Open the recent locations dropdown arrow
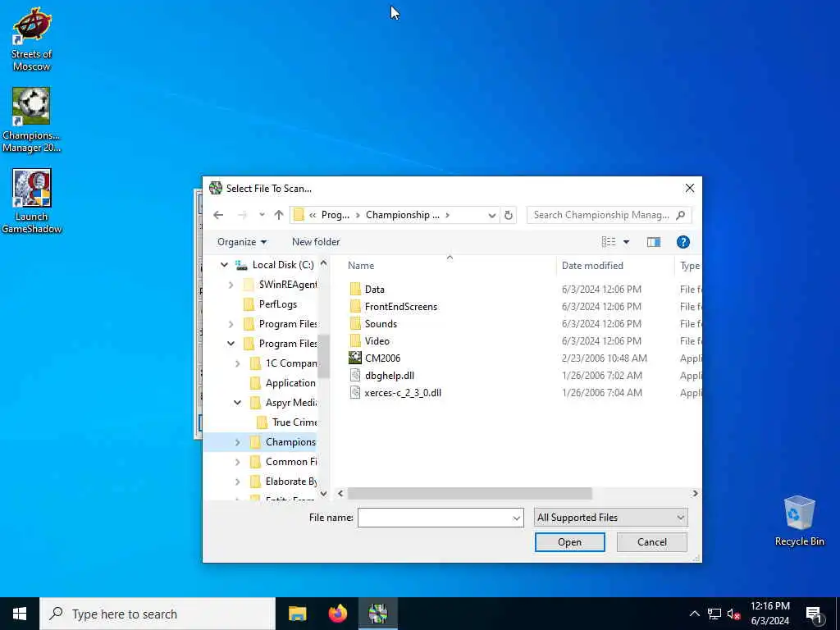 (262, 215)
